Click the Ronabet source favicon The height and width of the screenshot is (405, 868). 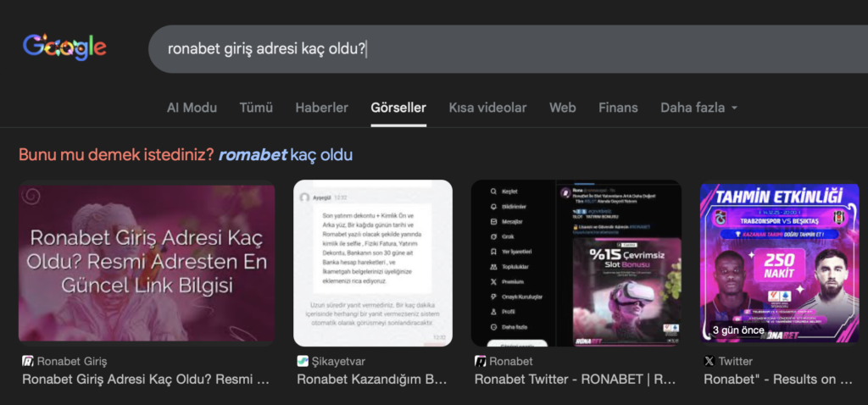pos(480,361)
